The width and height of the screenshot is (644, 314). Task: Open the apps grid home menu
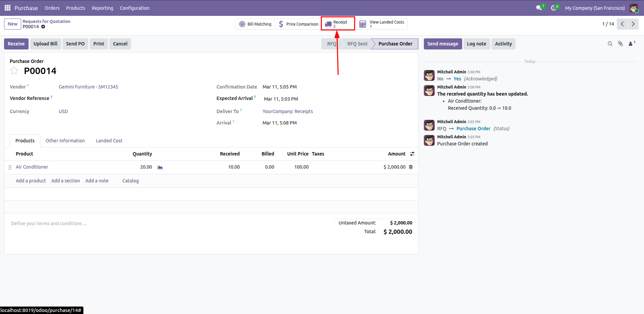(x=7, y=8)
